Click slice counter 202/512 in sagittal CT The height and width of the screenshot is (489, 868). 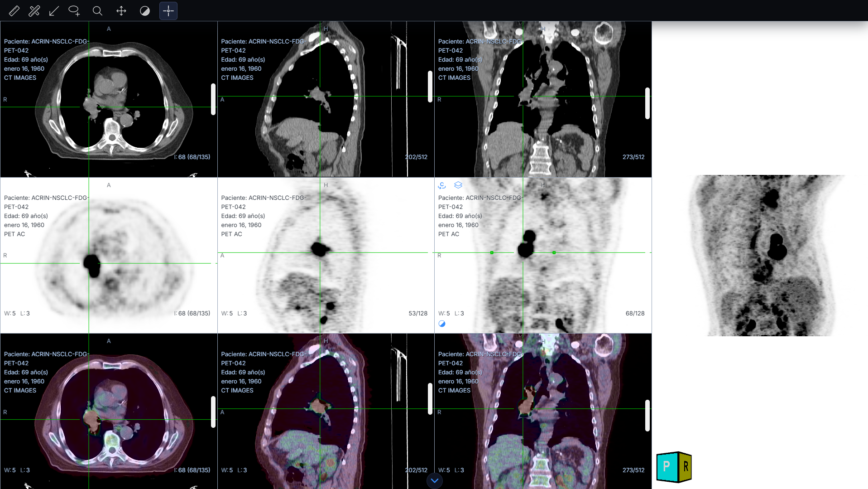(416, 157)
